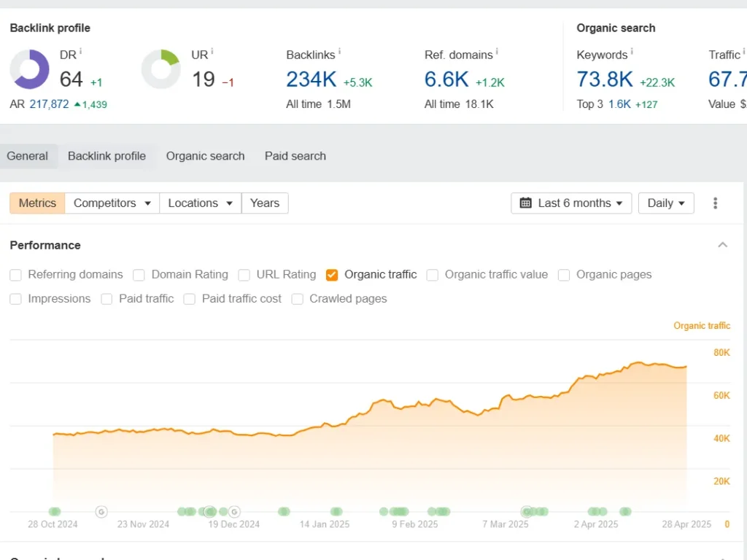Click the 14 Jan 2025 axis date
Viewport: 747px width, 560px height.
click(325, 524)
